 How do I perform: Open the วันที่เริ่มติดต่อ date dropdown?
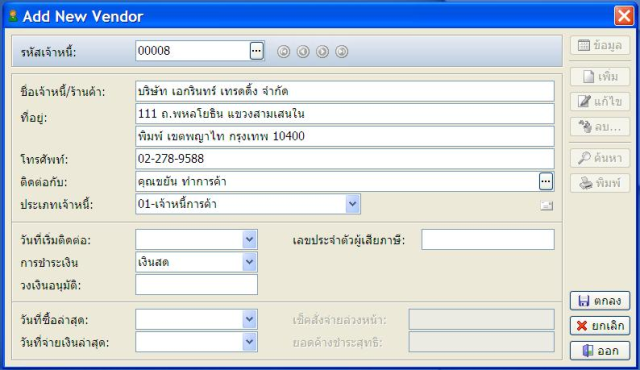(x=249, y=239)
